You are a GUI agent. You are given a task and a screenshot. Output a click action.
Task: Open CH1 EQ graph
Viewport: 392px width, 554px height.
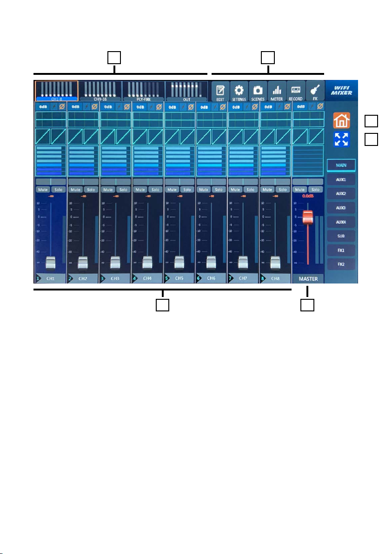[x=51, y=119]
